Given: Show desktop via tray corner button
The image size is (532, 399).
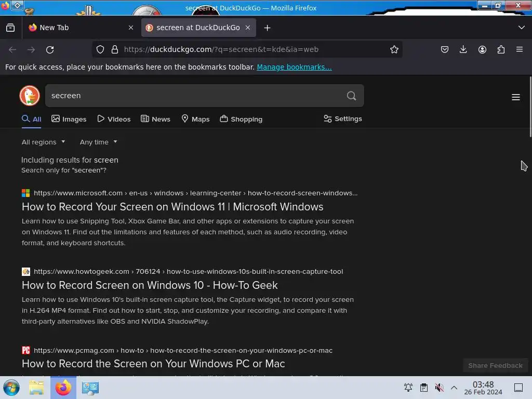Looking at the screenshot, I should [x=518, y=388].
